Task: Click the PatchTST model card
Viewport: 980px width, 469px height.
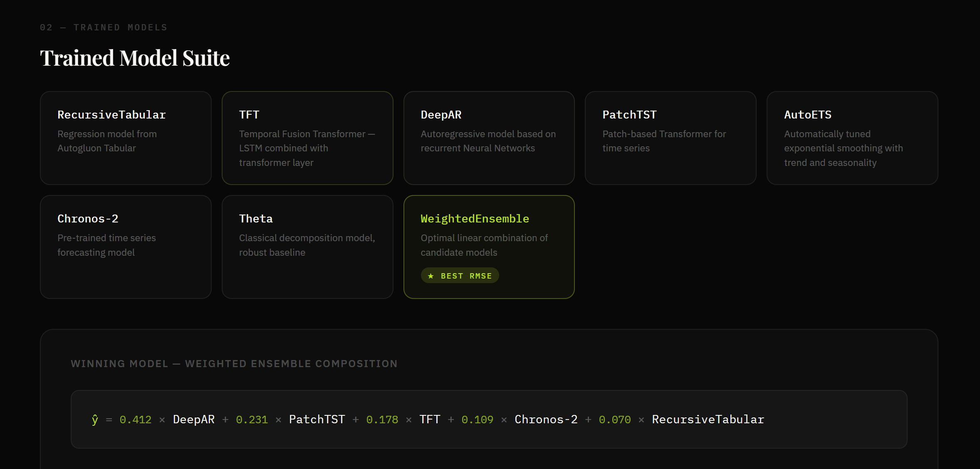Action: 670,138
